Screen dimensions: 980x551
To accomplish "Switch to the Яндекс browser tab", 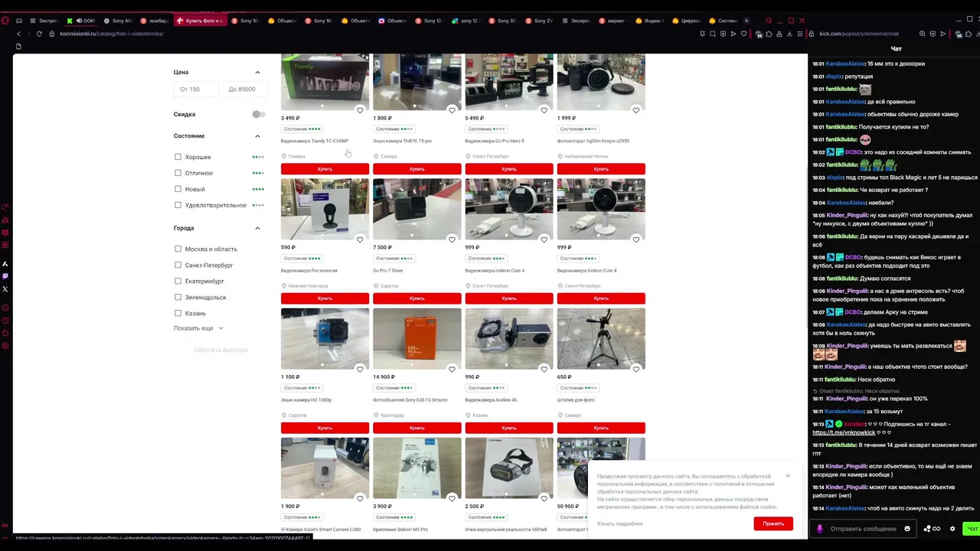I will (651, 21).
